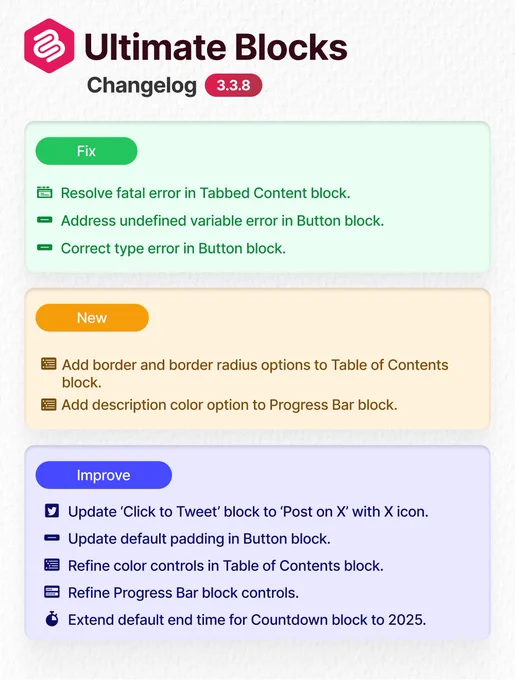Click the Ultimate Blocks title text

[x=216, y=47]
